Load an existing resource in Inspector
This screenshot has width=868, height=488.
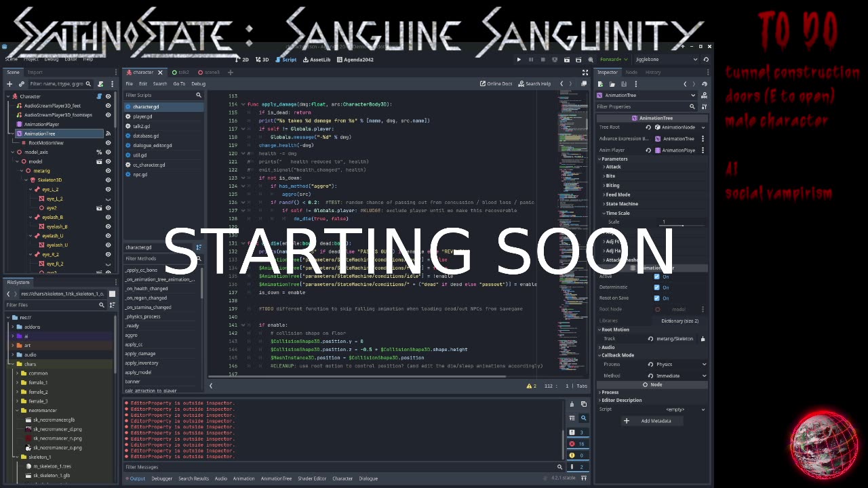[612, 84]
